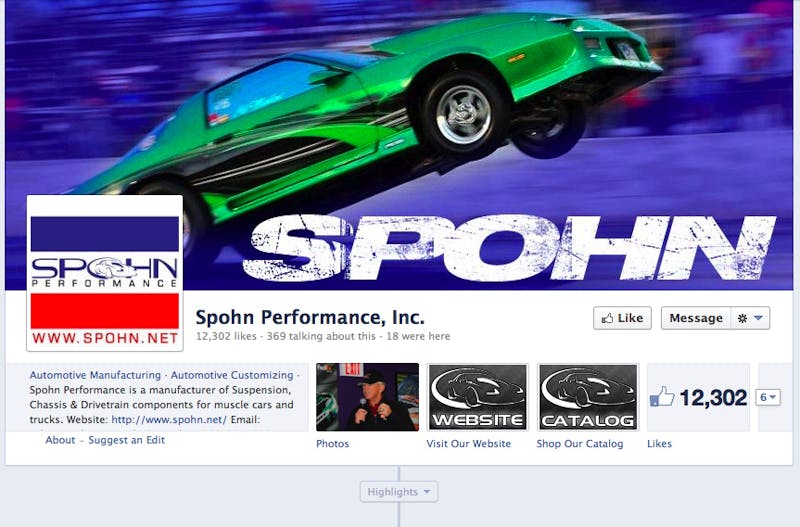Expand the 6 more apps dropdown

(x=768, y=397)
